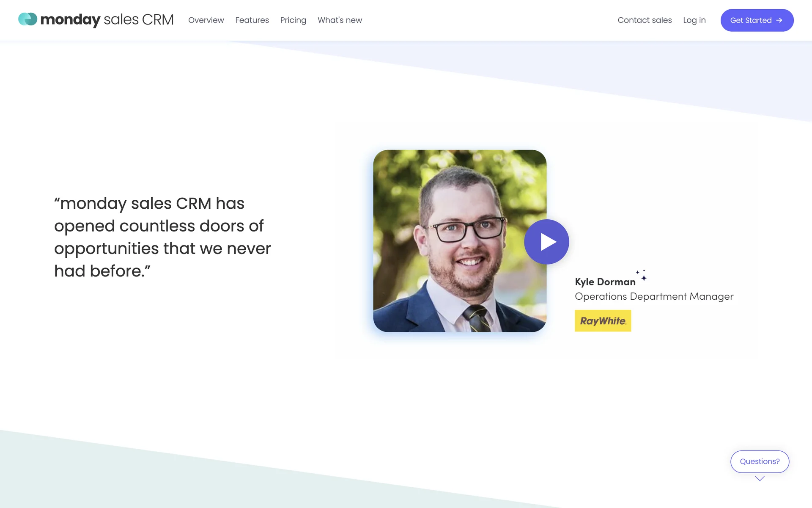Open the Pricing nav link
812x508 pixels.
(293, 20)
